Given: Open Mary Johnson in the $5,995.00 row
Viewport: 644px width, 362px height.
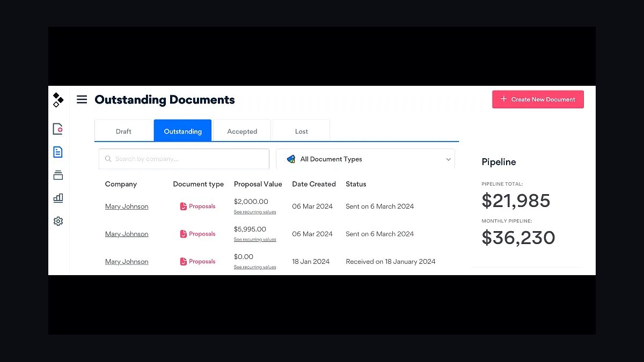Looking at the screenshot, I should coord(127,234).
